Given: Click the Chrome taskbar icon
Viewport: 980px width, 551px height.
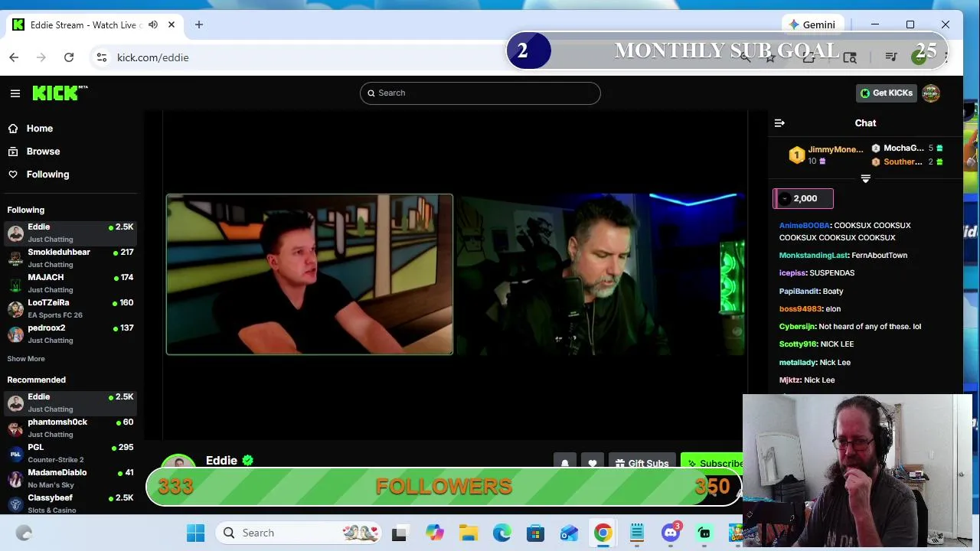Looking at the screenshot, I should [x=603, y=533].
